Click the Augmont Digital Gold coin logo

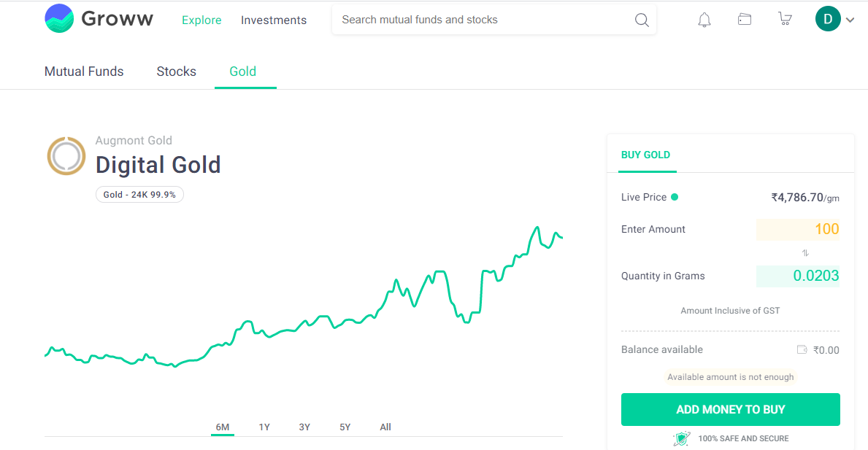66,156
